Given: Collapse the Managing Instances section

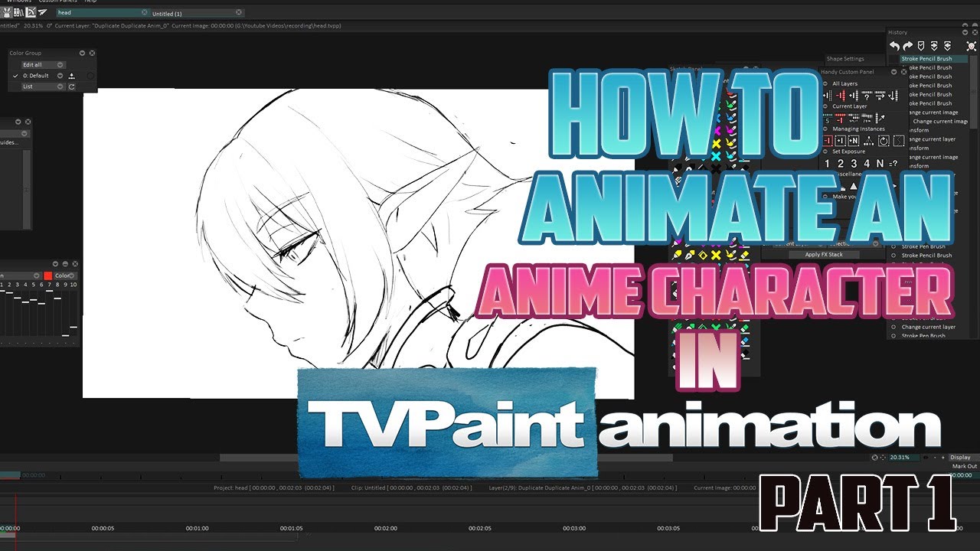Looking at the screenshot, I should [825, 129].
